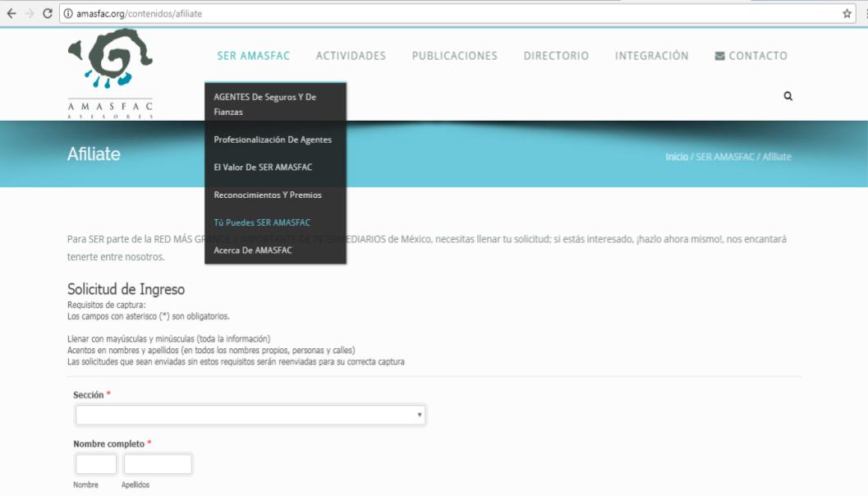Open DIRECTORIO menu
868x496 pixels.
coord(556,56)
